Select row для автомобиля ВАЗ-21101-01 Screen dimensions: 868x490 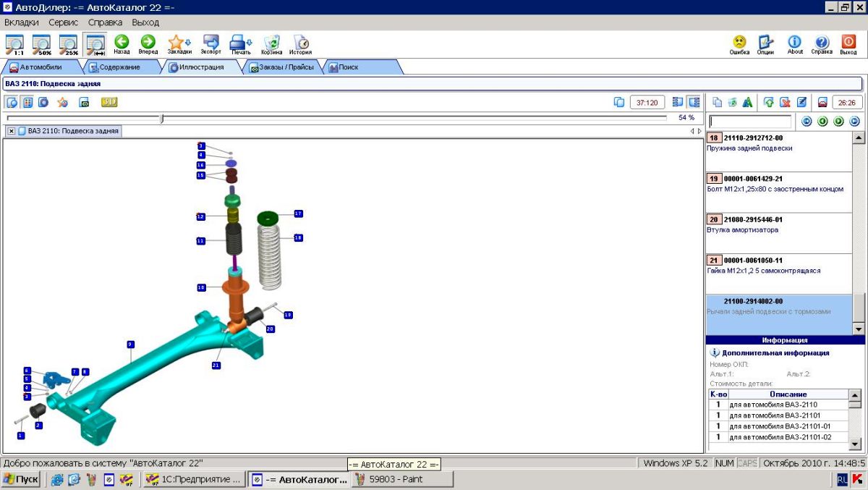coord(778,426)
